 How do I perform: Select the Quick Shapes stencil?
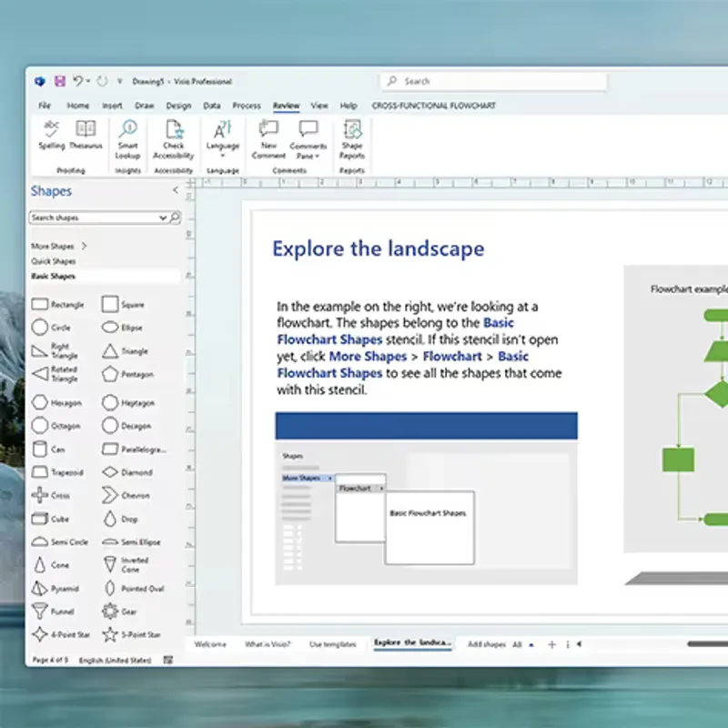coord(54,261)
